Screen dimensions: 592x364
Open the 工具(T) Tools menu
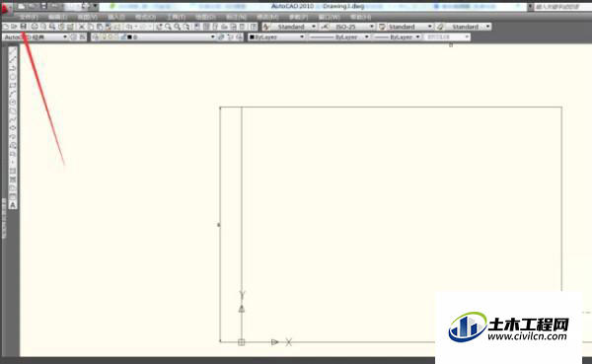coord(176,17)
